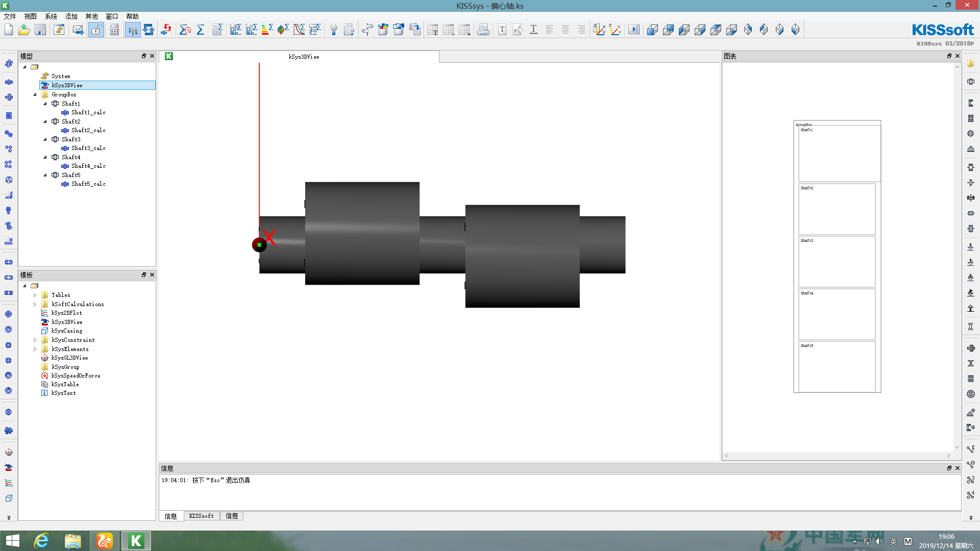Click the blue play arrow toolbar button

coord(634,30)
